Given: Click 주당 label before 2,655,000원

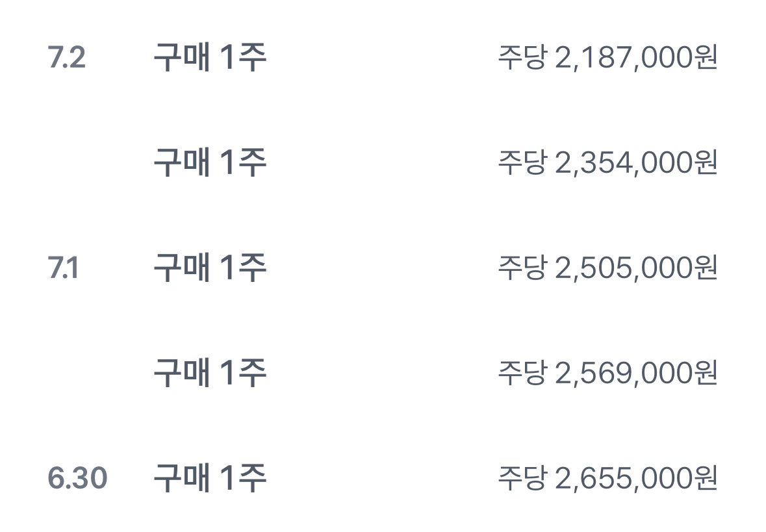Looking at the screenshot, I should tap(522, 478).
